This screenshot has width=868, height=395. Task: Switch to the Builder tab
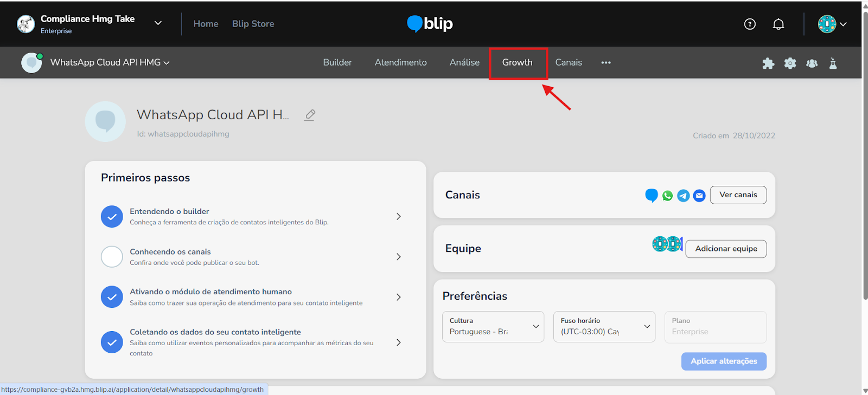[x=337, y=63]
